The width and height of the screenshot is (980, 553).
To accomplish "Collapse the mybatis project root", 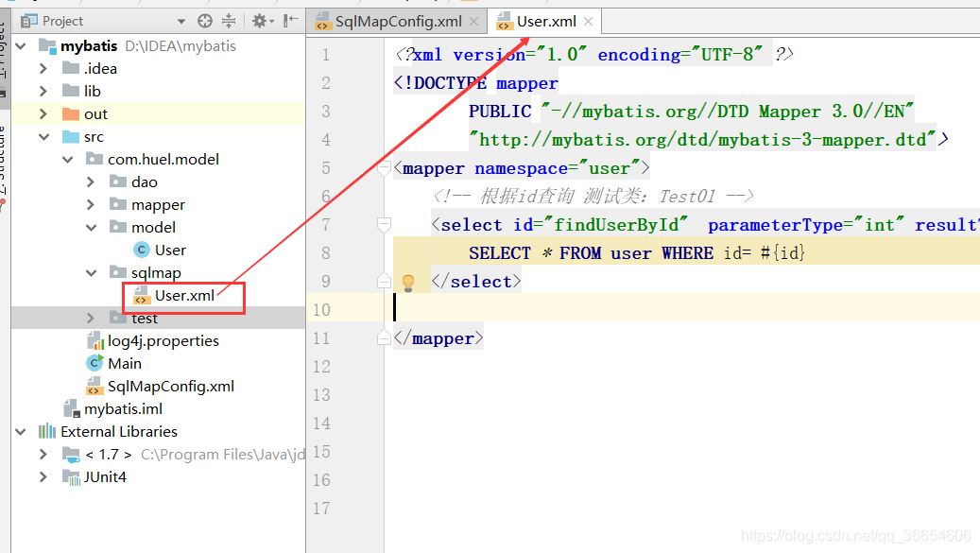I will pyautogui.click(x=21, y=46).
